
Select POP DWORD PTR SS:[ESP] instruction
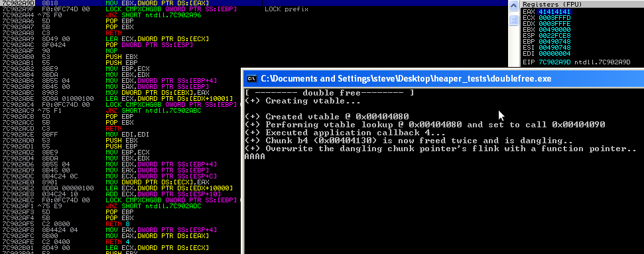click(149, 44)
